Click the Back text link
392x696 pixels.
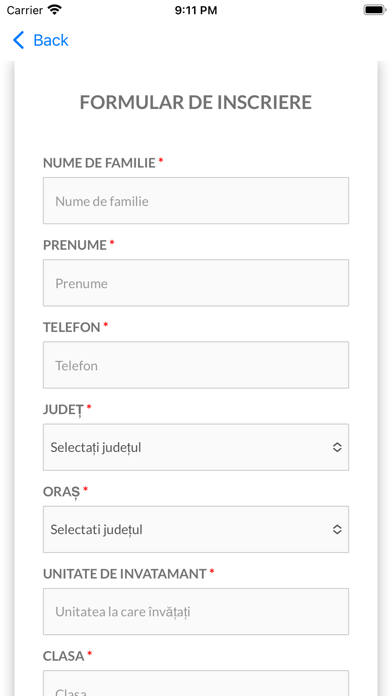coord(51,40)
